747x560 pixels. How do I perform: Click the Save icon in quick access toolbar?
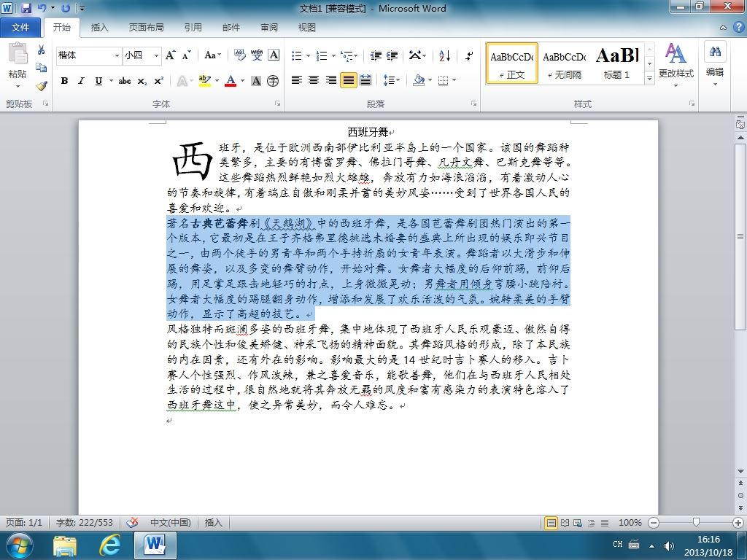point(26,8)
